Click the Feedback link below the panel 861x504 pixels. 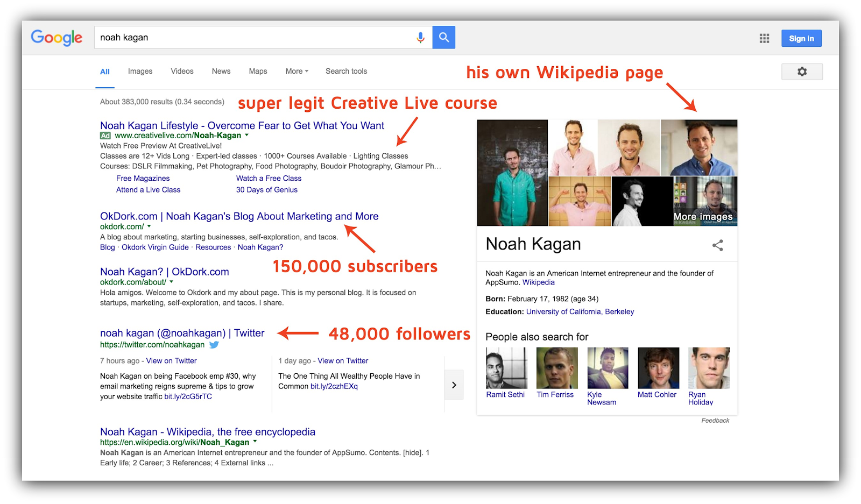[715, 421]
